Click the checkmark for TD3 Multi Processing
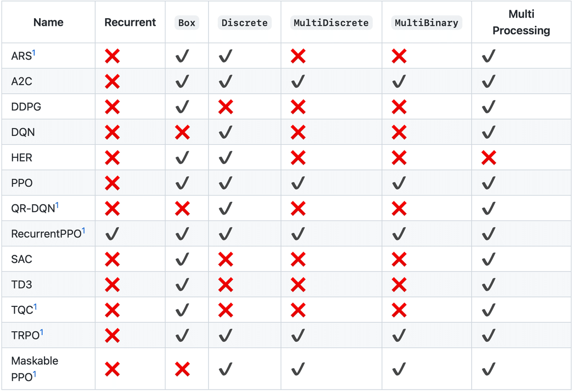The image size is (574, 392). pyautogui.click(x=488, y=284)
